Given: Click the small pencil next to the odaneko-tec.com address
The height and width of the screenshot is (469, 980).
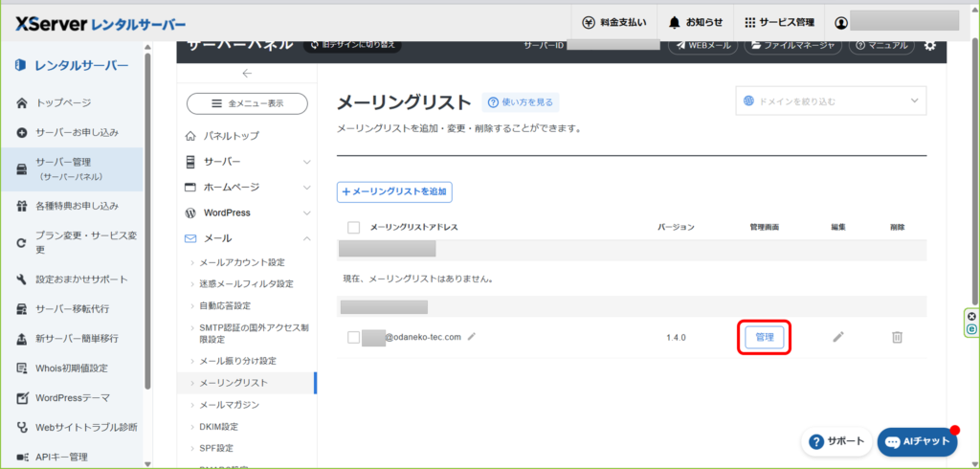Looking at the screenshot, I should [x=471, y=337].
